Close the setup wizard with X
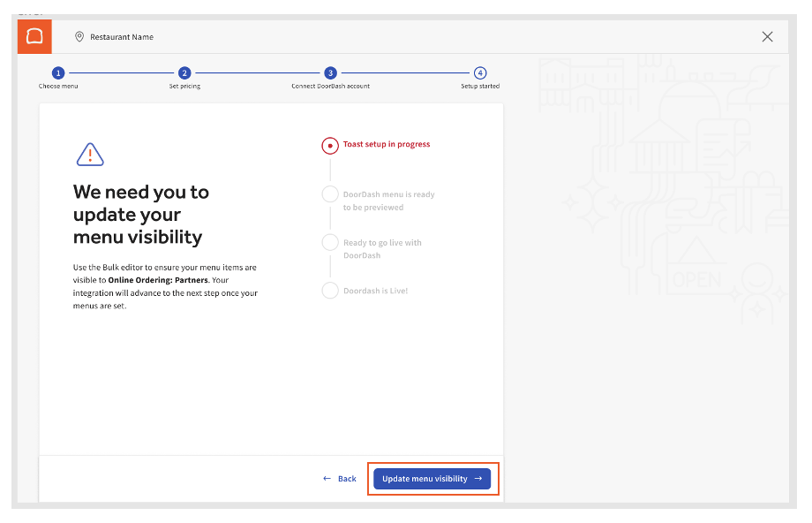The image size is (812, 523). [767, 36]
